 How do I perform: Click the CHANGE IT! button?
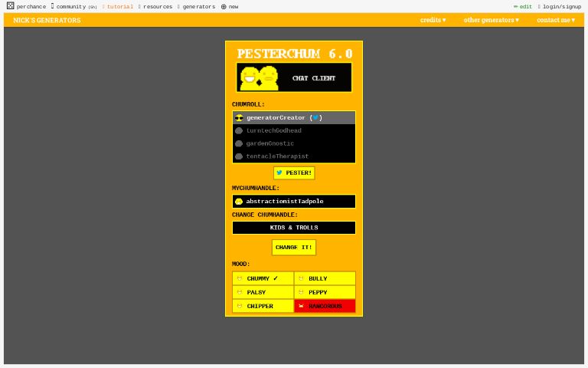(x=294, y=247)
